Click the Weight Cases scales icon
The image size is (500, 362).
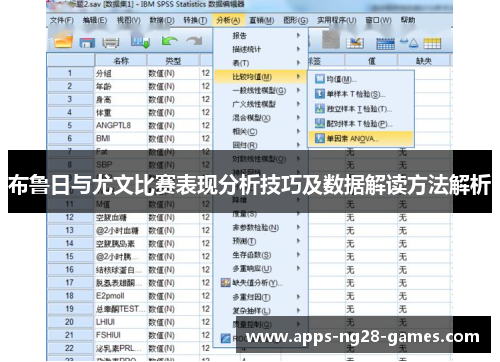409,42
